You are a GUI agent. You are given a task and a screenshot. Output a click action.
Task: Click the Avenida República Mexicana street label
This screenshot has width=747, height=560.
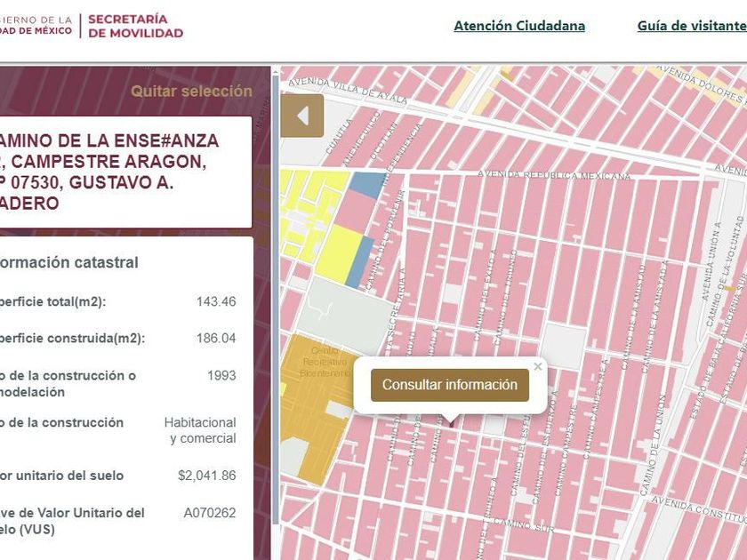coord(553,175)
